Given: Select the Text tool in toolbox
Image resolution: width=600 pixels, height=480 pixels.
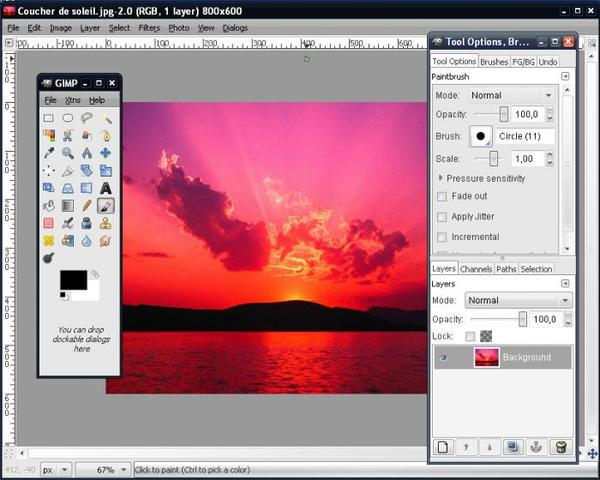Looking at the screenshot, I should (106, 188).
